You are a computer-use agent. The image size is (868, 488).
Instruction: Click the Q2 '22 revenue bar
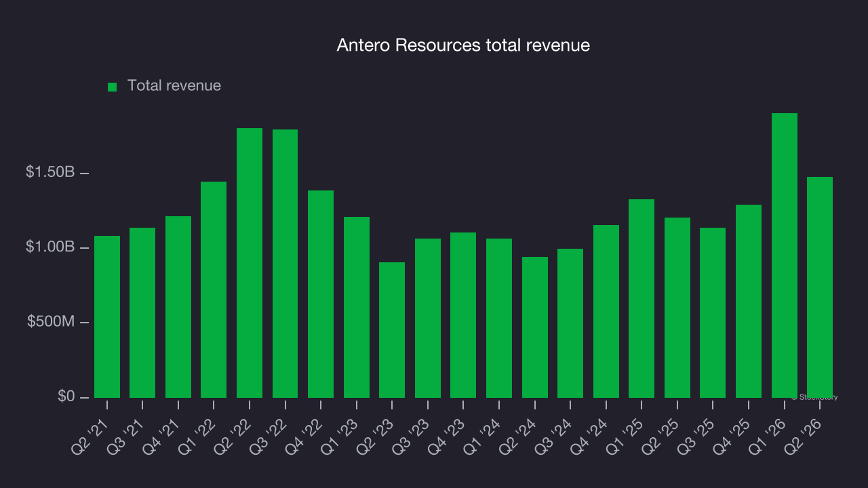pyautogui.click(x=250, y=263)
